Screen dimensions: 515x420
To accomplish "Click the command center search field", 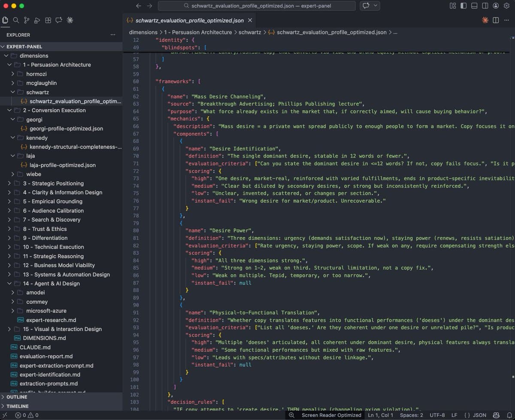I will 257,6.
